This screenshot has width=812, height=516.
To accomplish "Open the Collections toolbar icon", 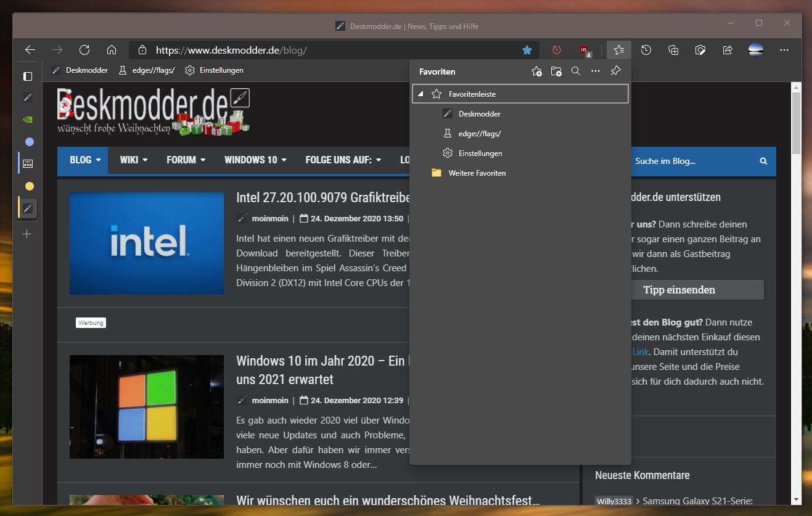I will [673, 50].
